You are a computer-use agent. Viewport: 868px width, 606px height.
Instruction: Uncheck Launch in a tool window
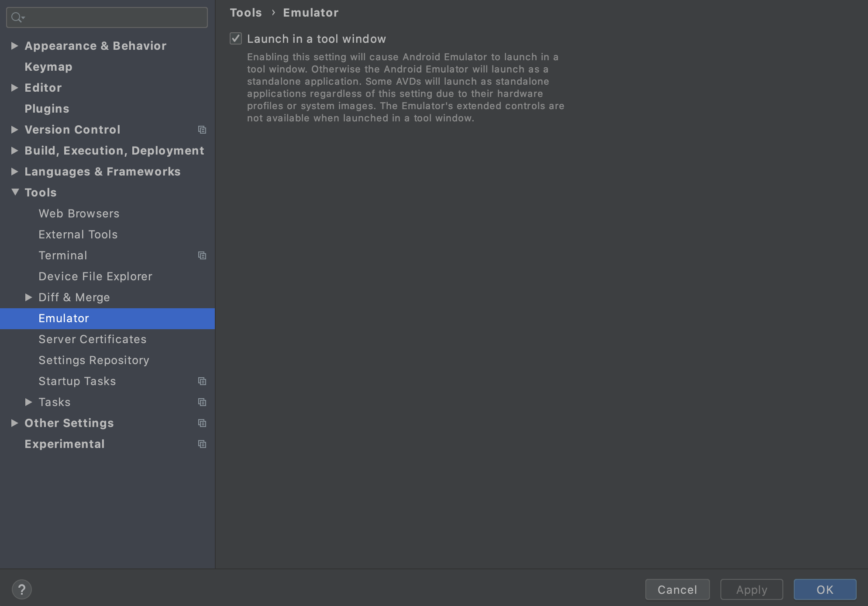[x=236, y=39]
